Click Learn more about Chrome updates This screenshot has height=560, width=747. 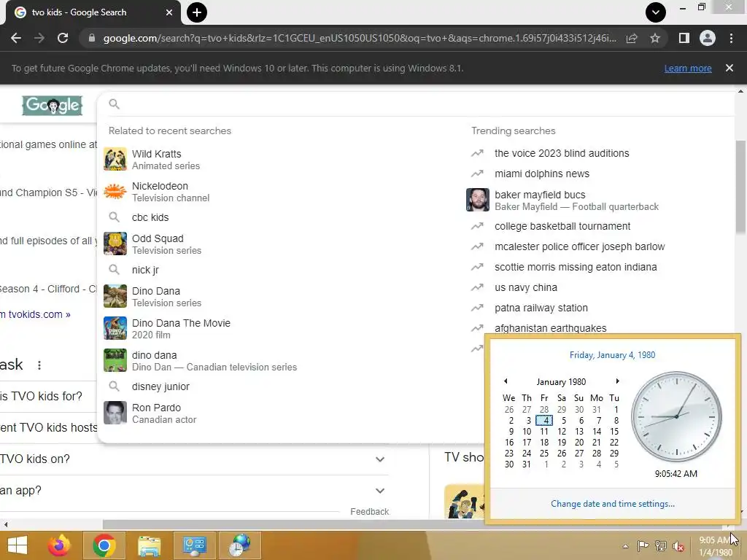pos(688,68)
